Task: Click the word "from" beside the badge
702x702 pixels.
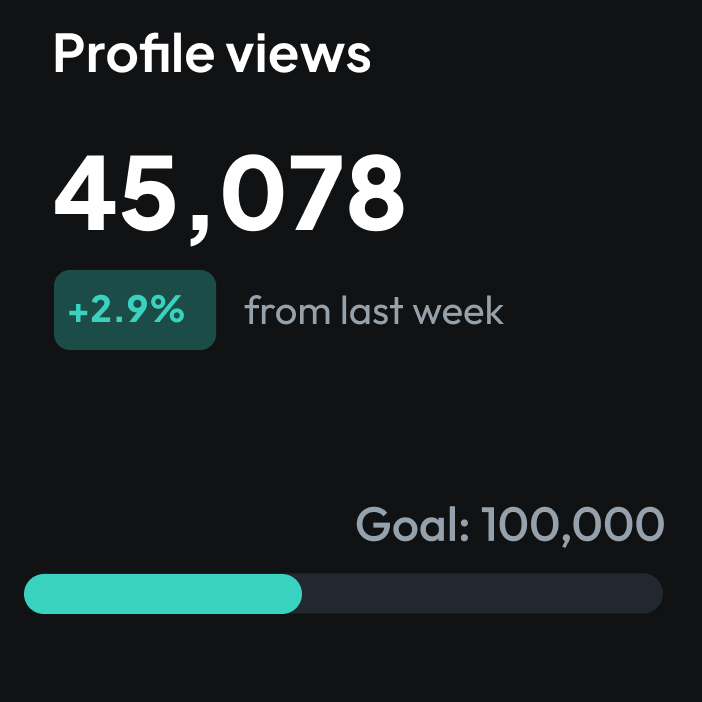Action: [287, 311]
